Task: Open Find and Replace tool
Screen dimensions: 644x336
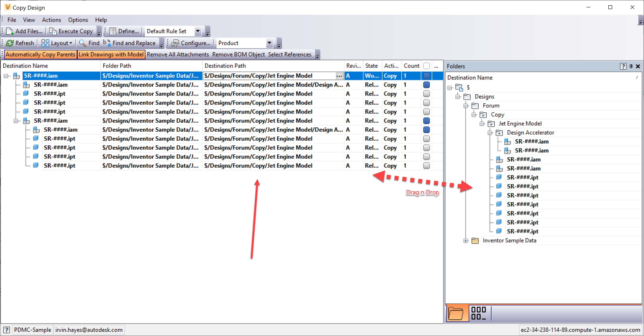Action: coord(107,43)
